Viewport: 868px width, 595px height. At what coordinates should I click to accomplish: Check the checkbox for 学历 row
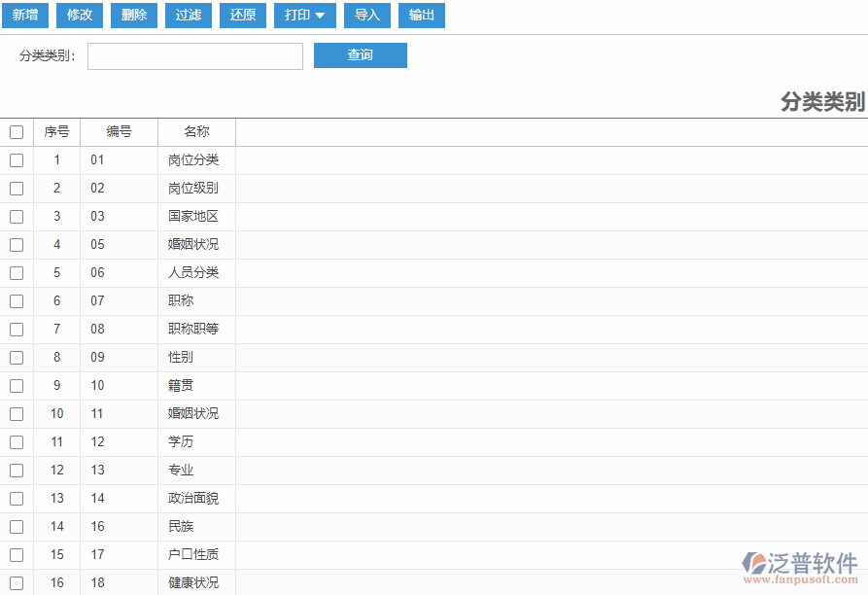click(x=17, y=441)
